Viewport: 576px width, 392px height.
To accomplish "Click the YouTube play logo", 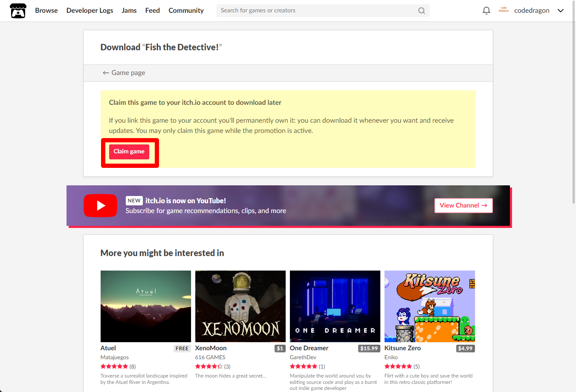I will [x=101, y=206].
